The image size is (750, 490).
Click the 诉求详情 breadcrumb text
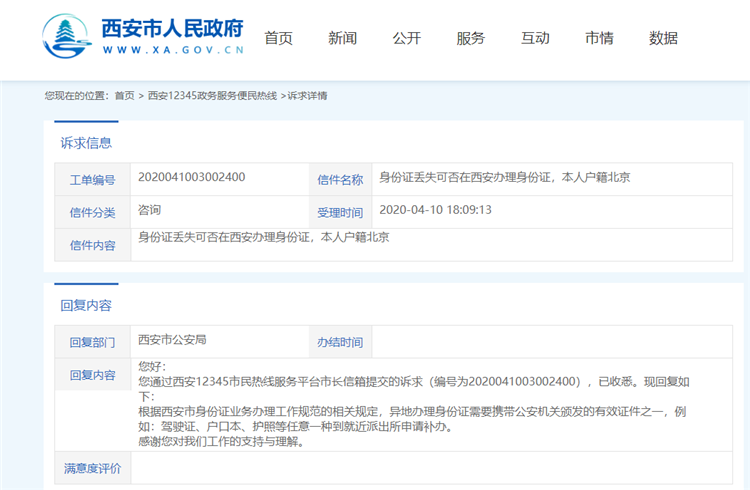click(x=307, y=96)
